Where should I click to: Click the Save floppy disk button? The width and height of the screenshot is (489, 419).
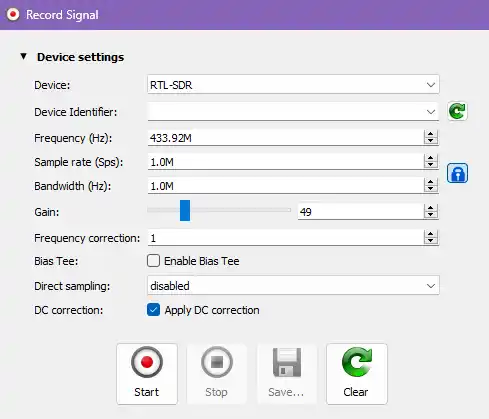coord(286,374)
